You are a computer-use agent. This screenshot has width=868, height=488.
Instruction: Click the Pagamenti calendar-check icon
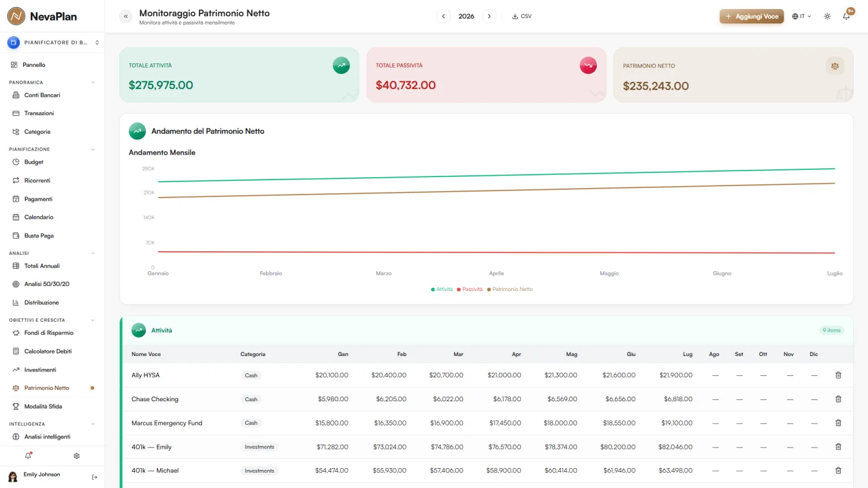pos(16,199)
